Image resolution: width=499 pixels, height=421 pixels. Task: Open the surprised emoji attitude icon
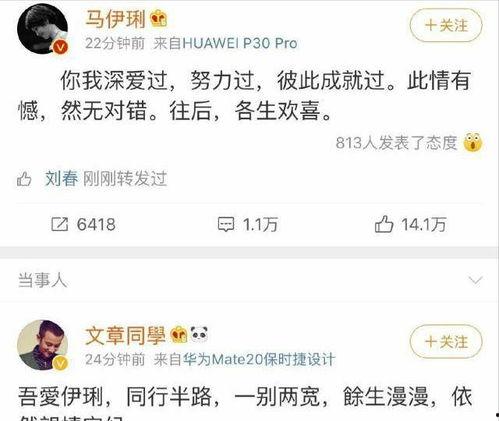tap(473, 142)
